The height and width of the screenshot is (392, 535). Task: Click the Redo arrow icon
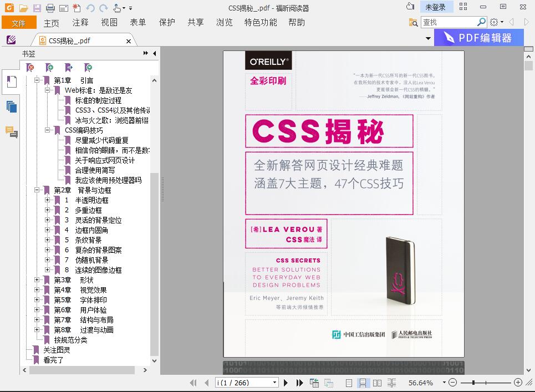[x=104, y=8]
